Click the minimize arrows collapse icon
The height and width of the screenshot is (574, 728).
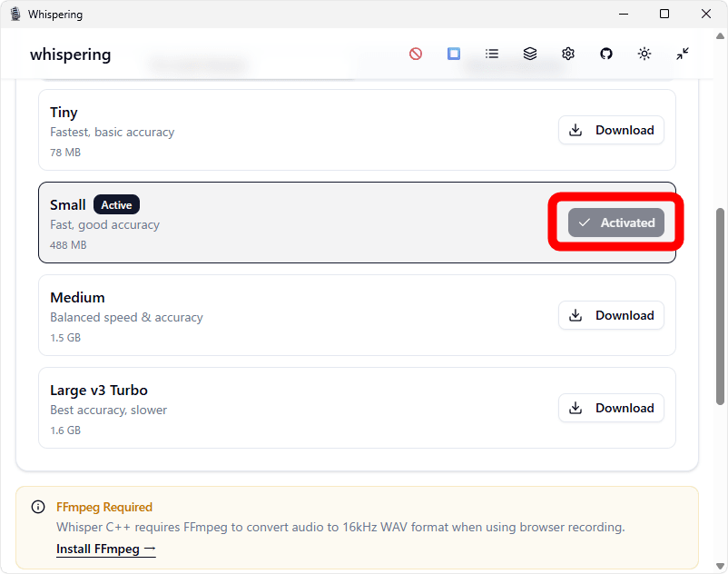pyautogui.click(x=683, y=54)
